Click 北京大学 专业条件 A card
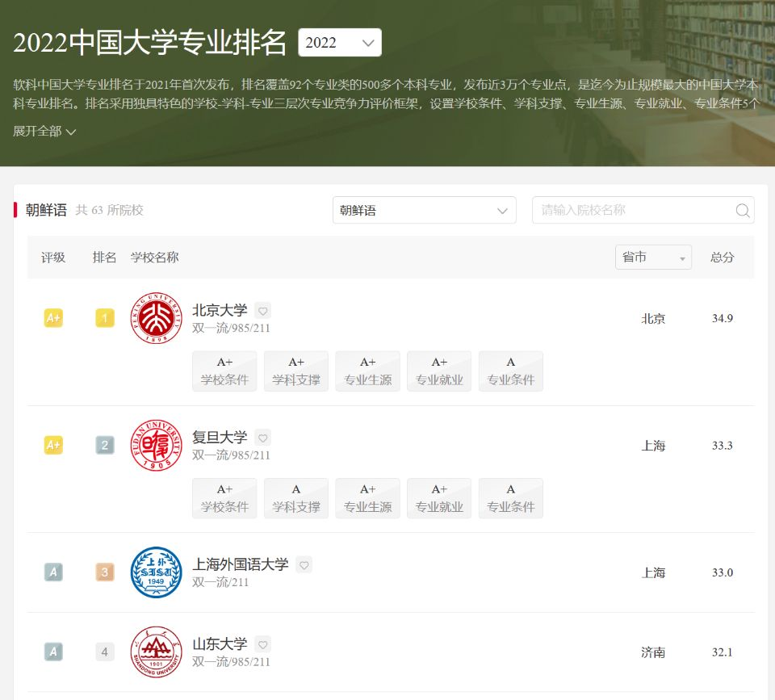This screenshot has width=775, height=700. click(x=510, y=371)
